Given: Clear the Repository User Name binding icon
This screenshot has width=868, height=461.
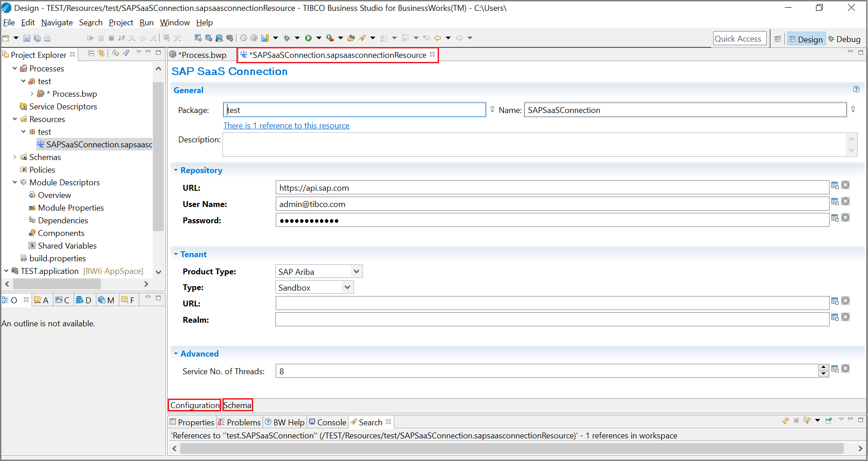Looking at the screenshot, I should (x=845, y=202).
